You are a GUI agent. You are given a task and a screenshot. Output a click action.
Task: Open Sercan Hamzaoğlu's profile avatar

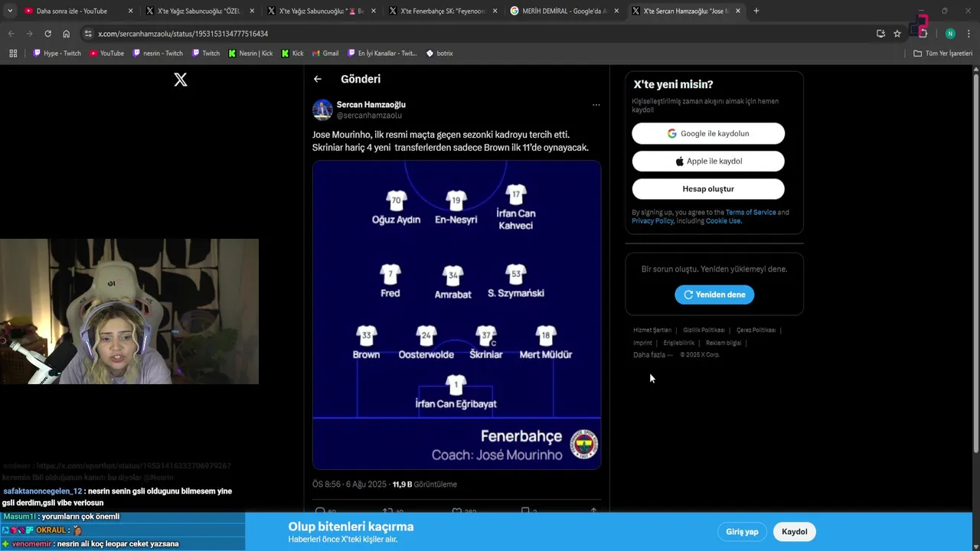[322, 109]
